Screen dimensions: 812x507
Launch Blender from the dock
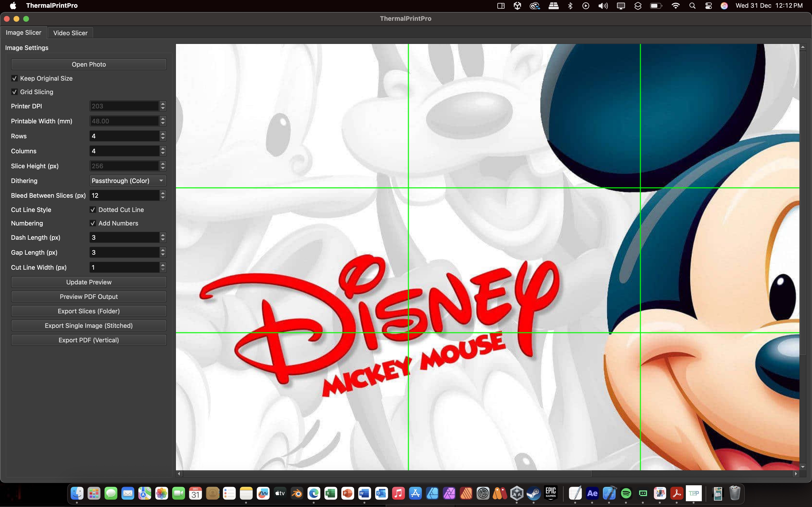(x=297, y=493)
